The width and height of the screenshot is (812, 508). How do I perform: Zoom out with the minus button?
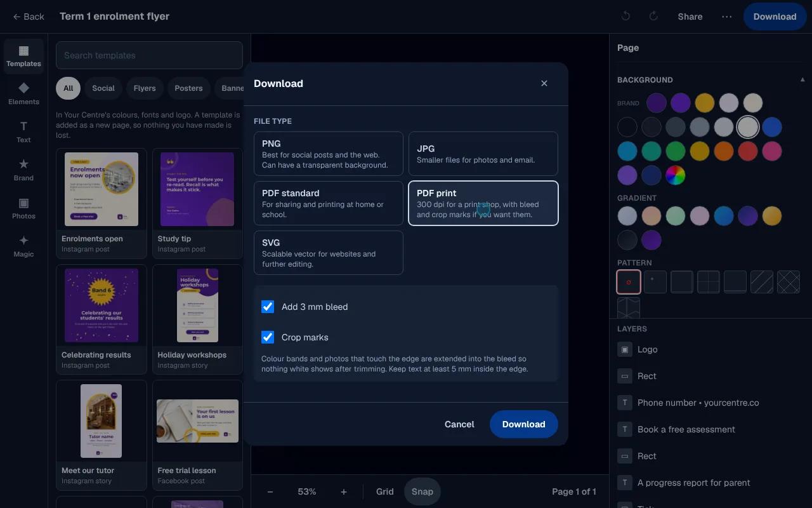coord(270,491)
